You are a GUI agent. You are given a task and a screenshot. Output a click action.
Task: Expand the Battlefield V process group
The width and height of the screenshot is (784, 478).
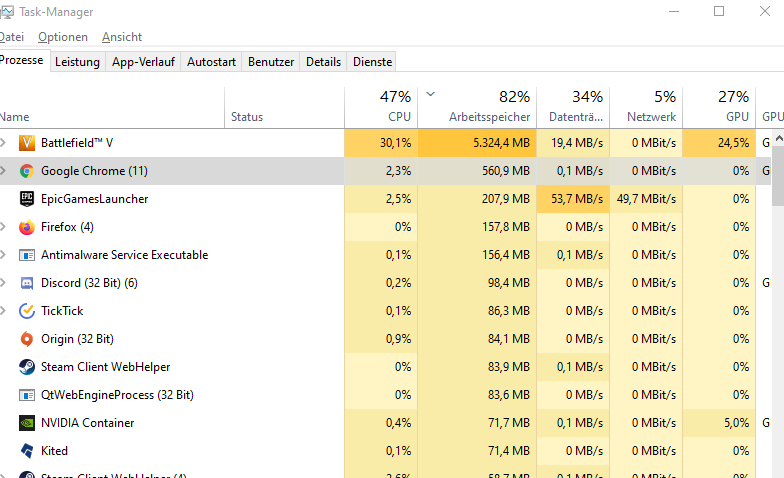[x=3, y=142]
